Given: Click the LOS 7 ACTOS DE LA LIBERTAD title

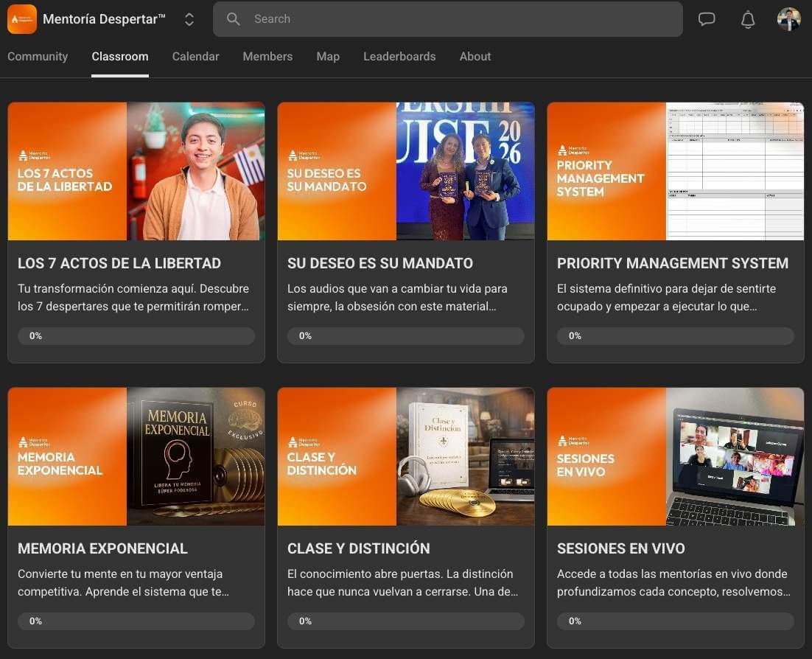Looking at the screenshot, I should 119,263.
